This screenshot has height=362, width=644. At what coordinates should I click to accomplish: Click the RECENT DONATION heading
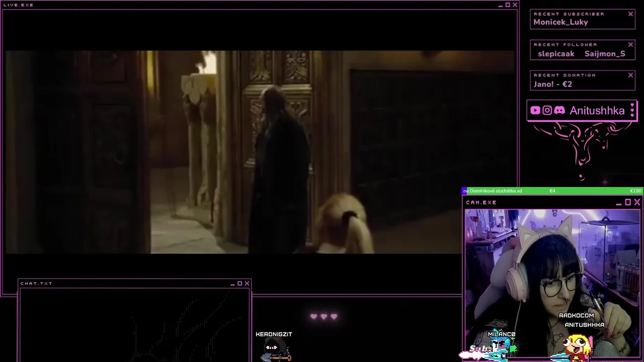(565, 75)
